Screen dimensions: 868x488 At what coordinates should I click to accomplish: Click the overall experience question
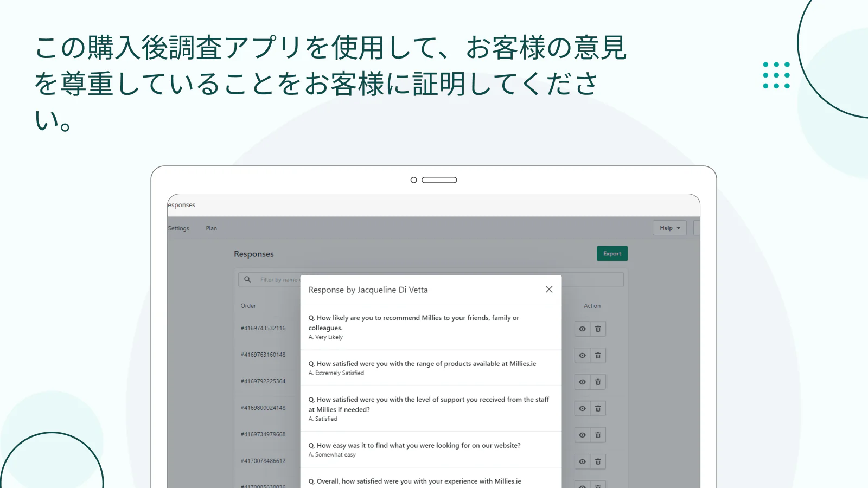coord(415,481)
